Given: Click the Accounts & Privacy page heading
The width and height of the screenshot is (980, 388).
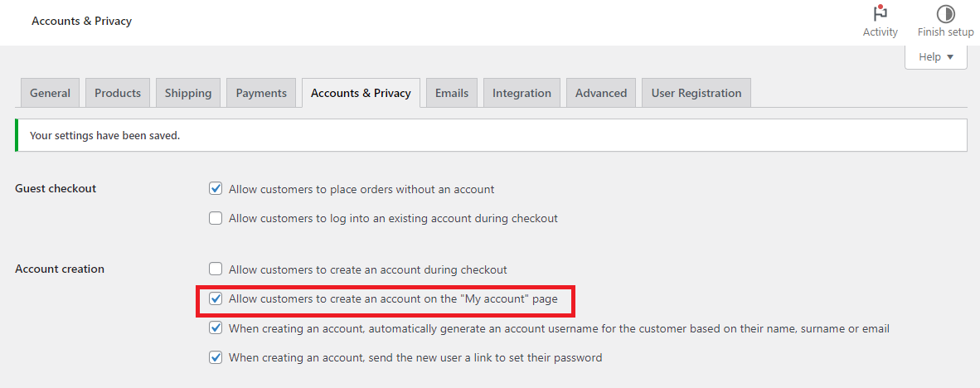Looking at the screenshot, I should [81, 21].
